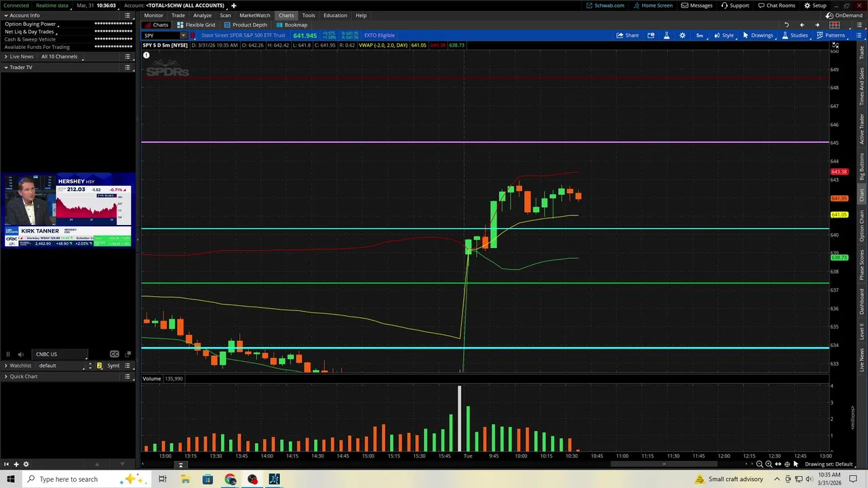Open the Share chart option

coord(627,35)
